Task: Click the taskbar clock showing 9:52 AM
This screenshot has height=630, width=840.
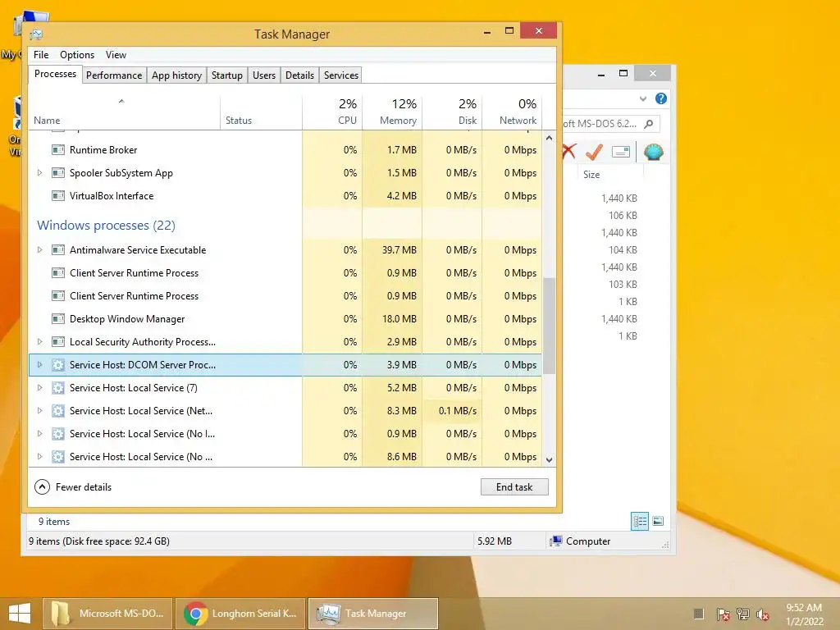Action: click(804, 614)
